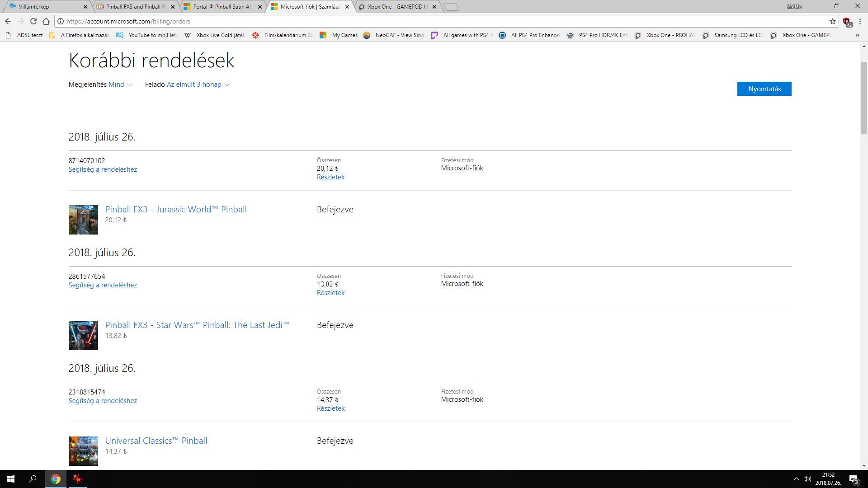Open Pinball FX3 - Jurassic World Pinball link

[175, 209]
